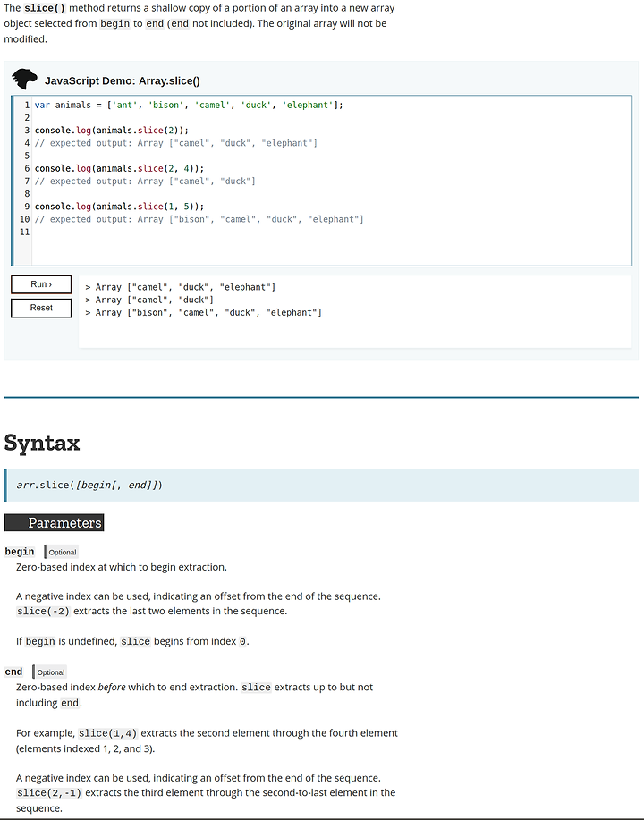Click the Run button in the demo

pos(41,284)
